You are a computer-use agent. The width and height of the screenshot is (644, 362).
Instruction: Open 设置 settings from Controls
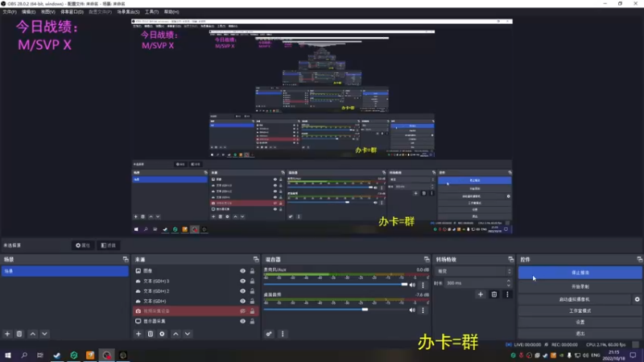coord(580,323)
